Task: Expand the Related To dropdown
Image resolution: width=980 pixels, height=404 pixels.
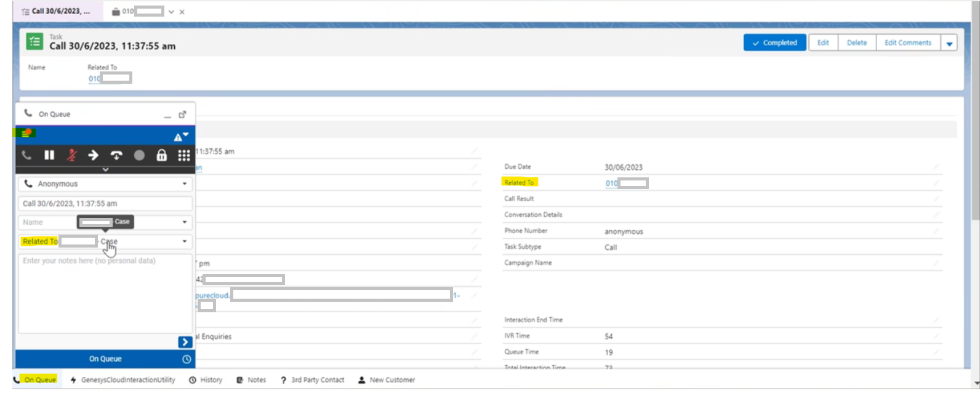Action: click(x=184, y=241)
